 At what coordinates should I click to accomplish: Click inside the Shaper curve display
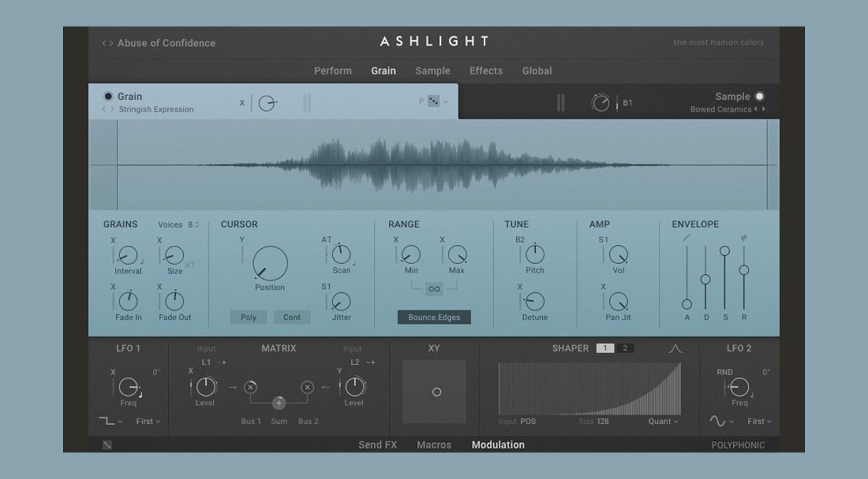click(590, 389)
